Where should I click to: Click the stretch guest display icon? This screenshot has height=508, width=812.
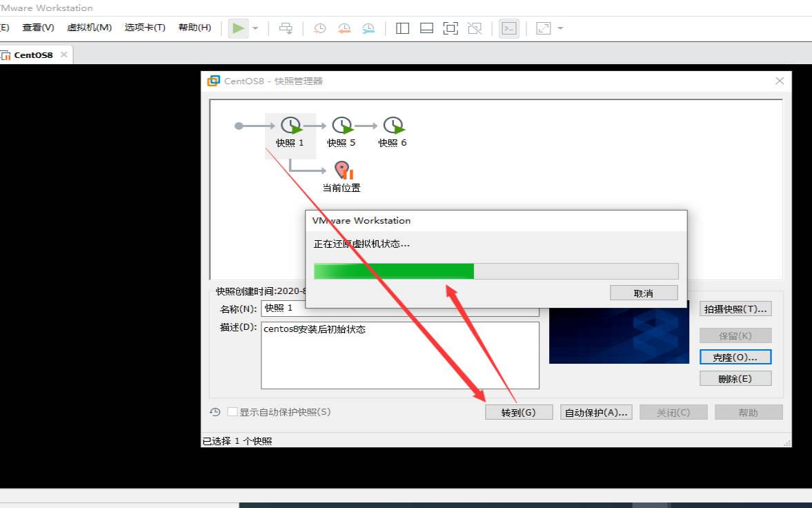click(x=543, y=28)
